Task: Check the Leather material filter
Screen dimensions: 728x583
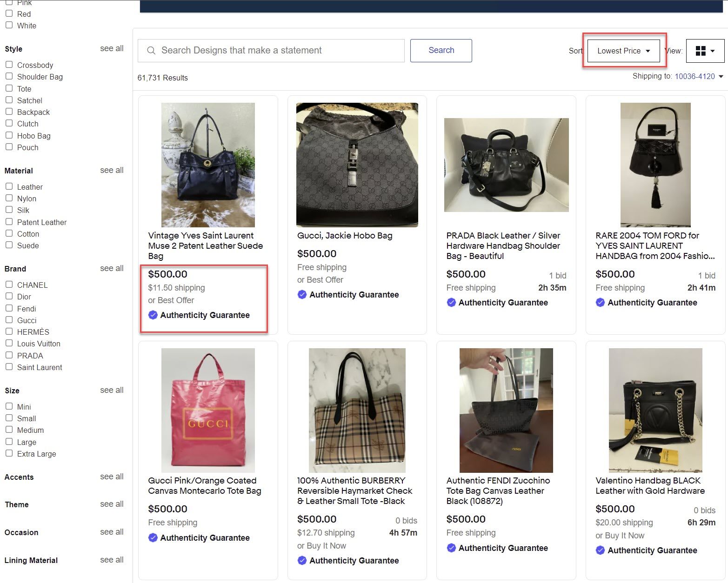Action: tap(9, 186)
